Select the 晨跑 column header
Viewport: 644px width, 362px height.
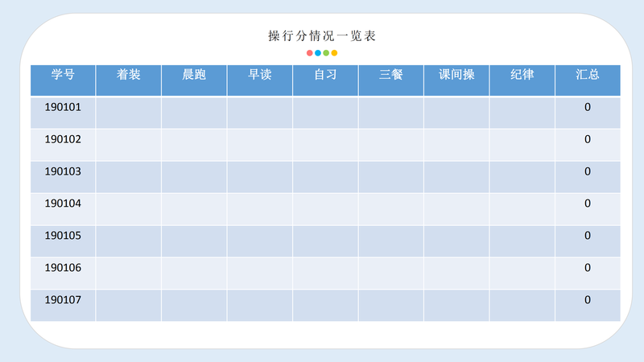(x=194, y=80)
